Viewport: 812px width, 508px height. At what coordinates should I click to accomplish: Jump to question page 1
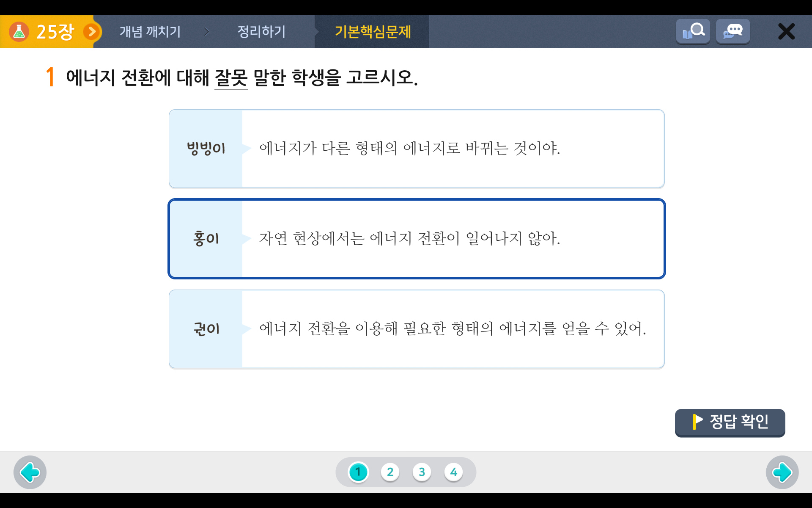click(x=358, y=472)
